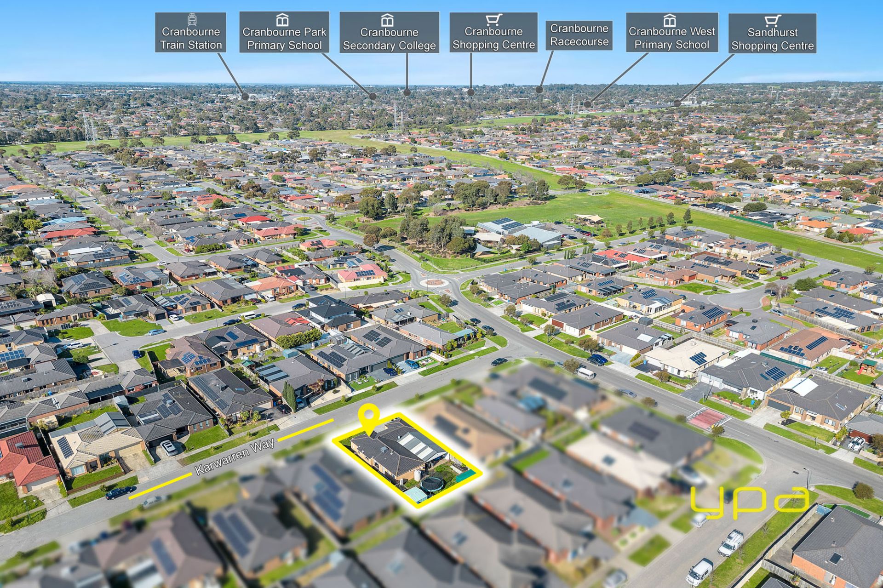Click the school icon above Cranbourne Secondary College

387,21
